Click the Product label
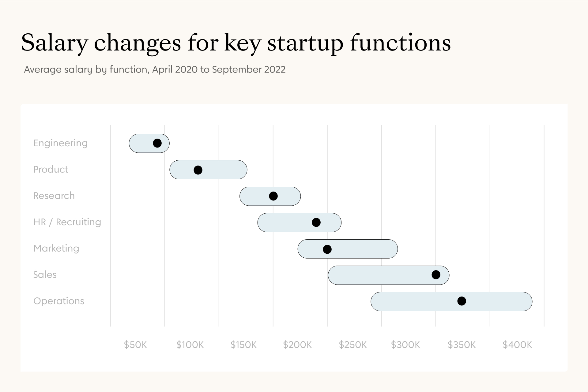This screenshot has width=588, height=392. click(51, 170)
